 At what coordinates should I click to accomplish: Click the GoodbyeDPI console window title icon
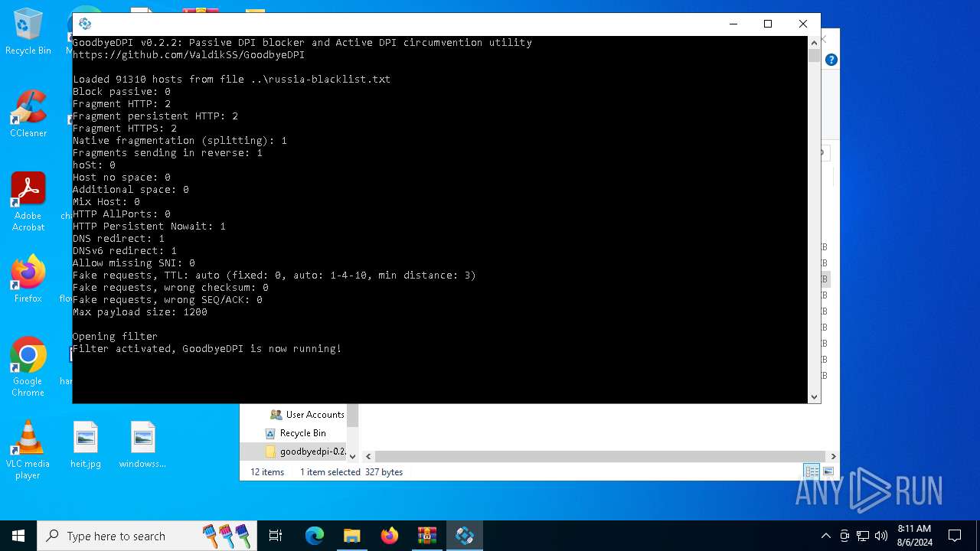[x=85, y=24]
